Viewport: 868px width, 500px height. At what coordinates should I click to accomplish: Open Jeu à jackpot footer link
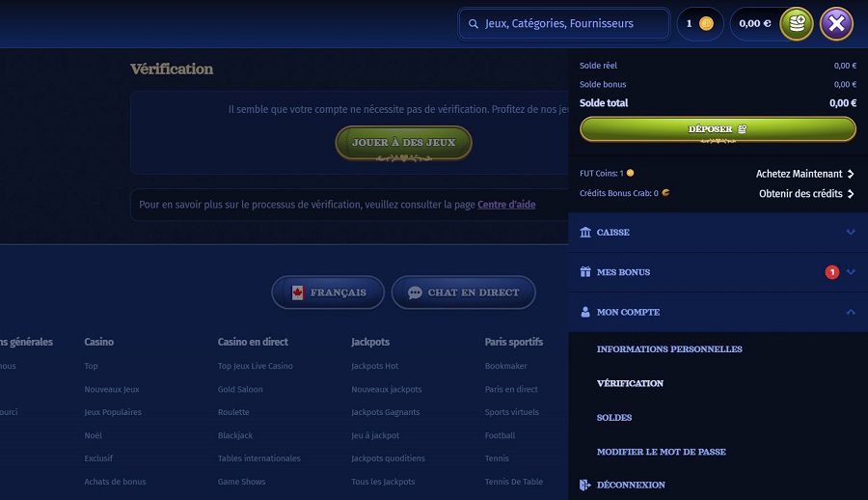click(375, 435)
